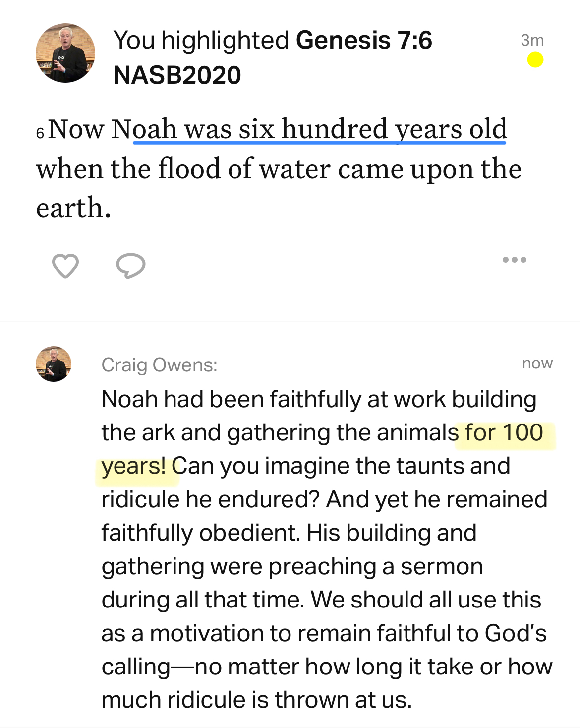Click the verse number 6
Viewport: 580px width, 728px height.
(40, 133)
